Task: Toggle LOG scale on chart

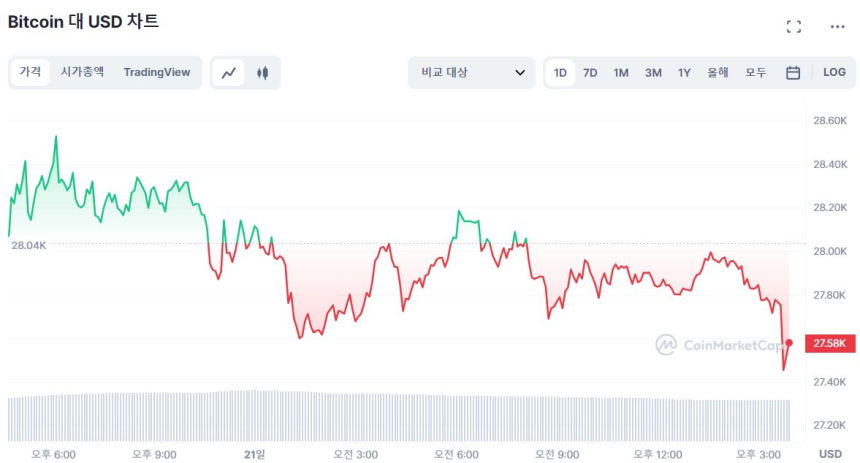Action: click(834, 72)
